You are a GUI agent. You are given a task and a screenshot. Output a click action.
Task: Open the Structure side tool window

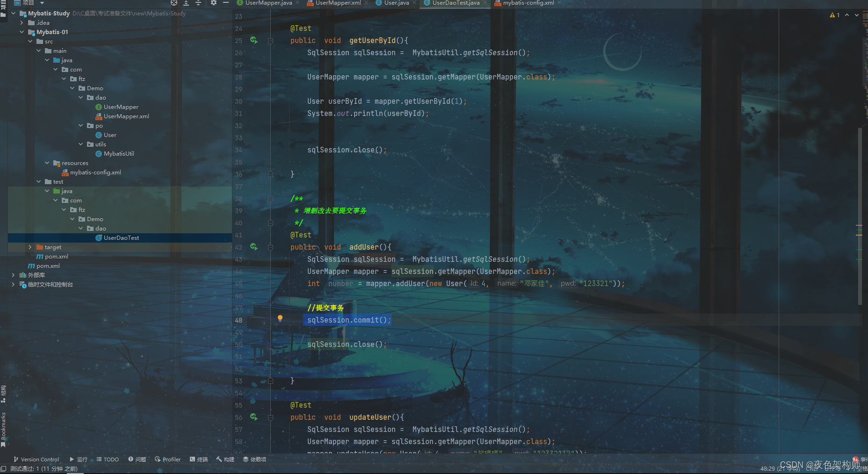pos(4,394)
